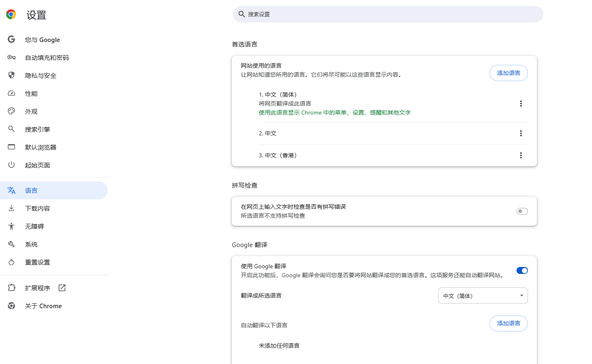Click the Chrome icon beside 关于 Chrome
The height and width of the screenshot is (364, 592).
[11, 306]
